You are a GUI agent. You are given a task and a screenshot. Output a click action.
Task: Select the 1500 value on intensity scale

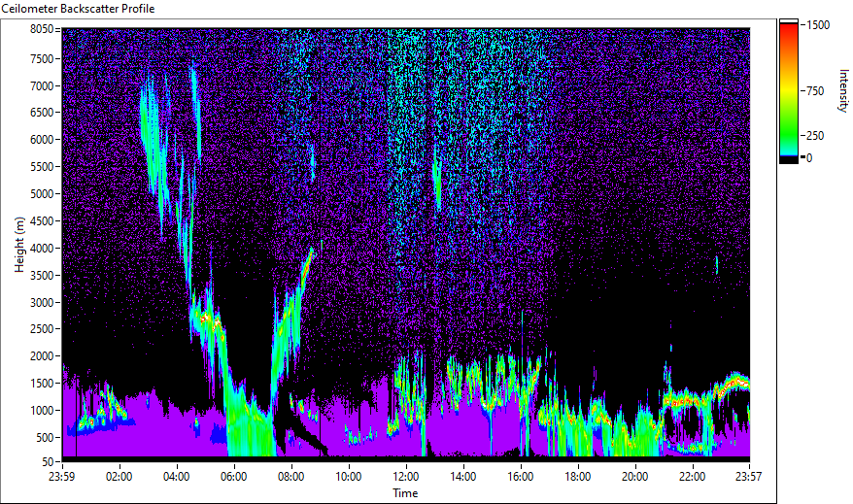818,25
